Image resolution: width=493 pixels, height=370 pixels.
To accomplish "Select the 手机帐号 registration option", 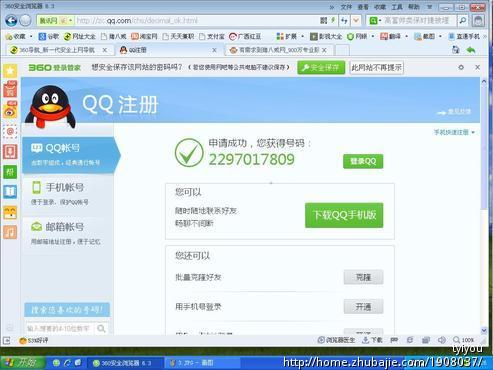I will click(x=68, y=193).
